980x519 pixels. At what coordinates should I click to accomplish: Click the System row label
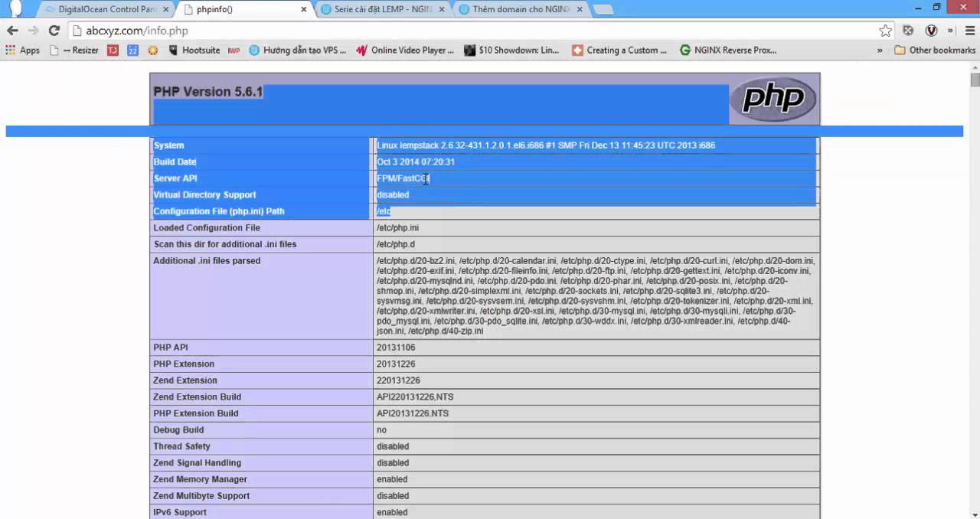point(168,145)
